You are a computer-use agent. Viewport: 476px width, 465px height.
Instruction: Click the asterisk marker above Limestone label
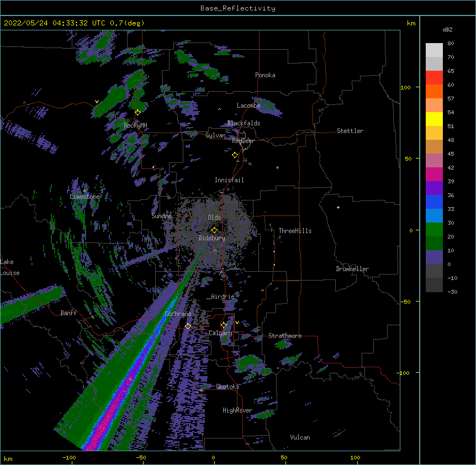[x=84, y=191]
